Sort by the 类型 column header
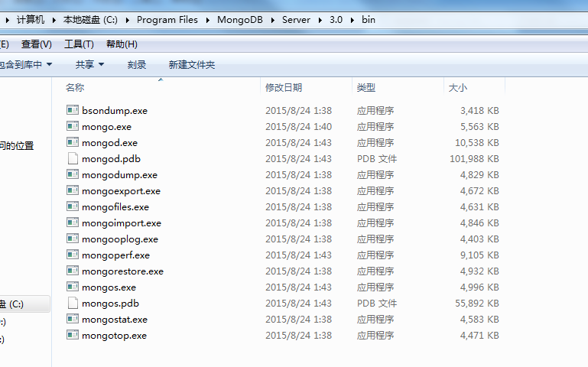The height and width of the screenshot is (367, 588). (x=366, y=88)
